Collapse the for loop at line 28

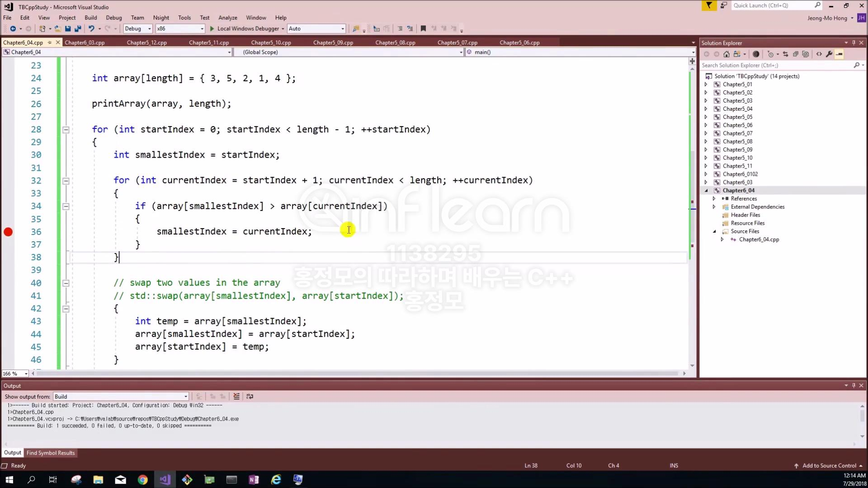[x=66, y=130]
